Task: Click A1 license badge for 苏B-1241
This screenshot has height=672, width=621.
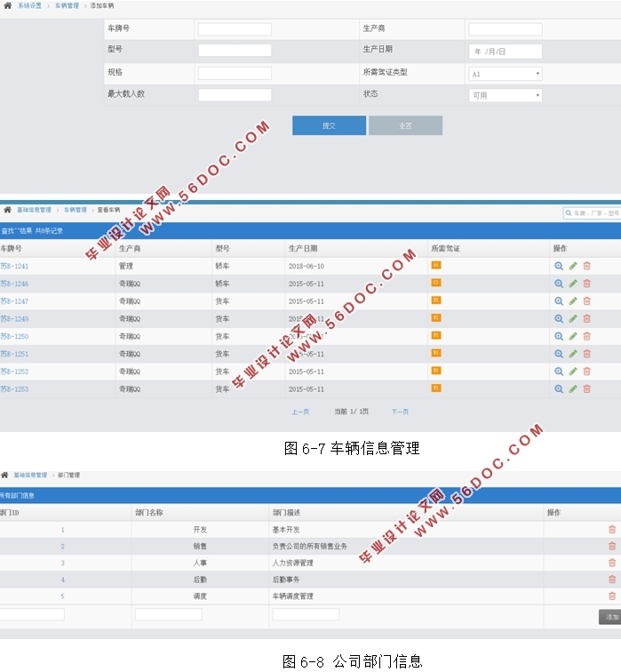Action: pos(436,265)
